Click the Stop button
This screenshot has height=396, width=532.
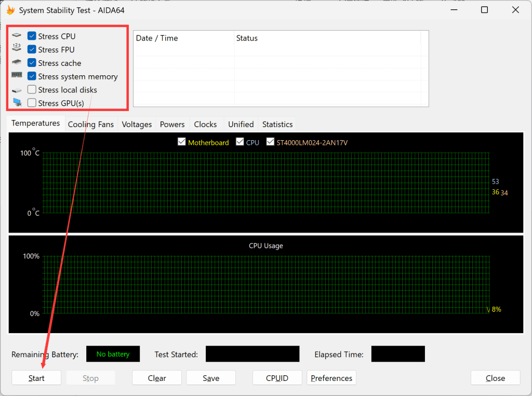click(x=90, y=378)
